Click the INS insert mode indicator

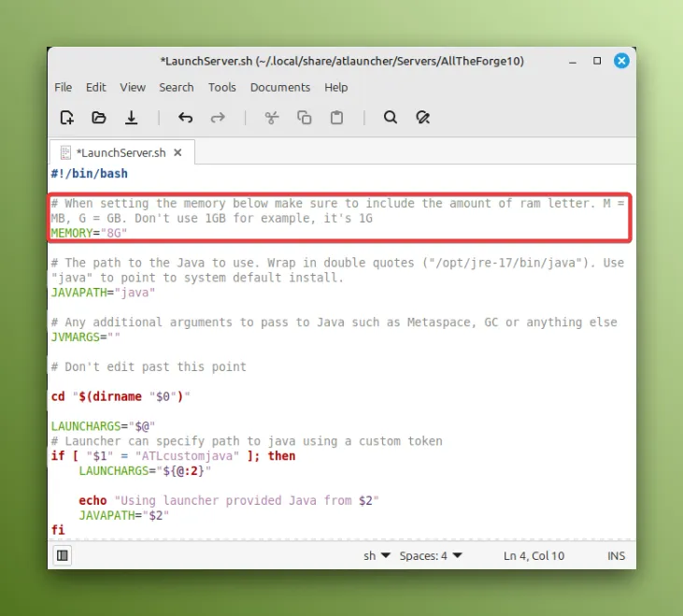pos(616,555)
